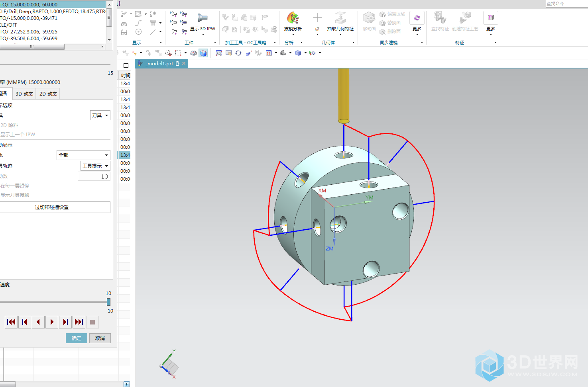Click the Replace Face (替换面) command
The image size is (588, 387).
(390, 23)
